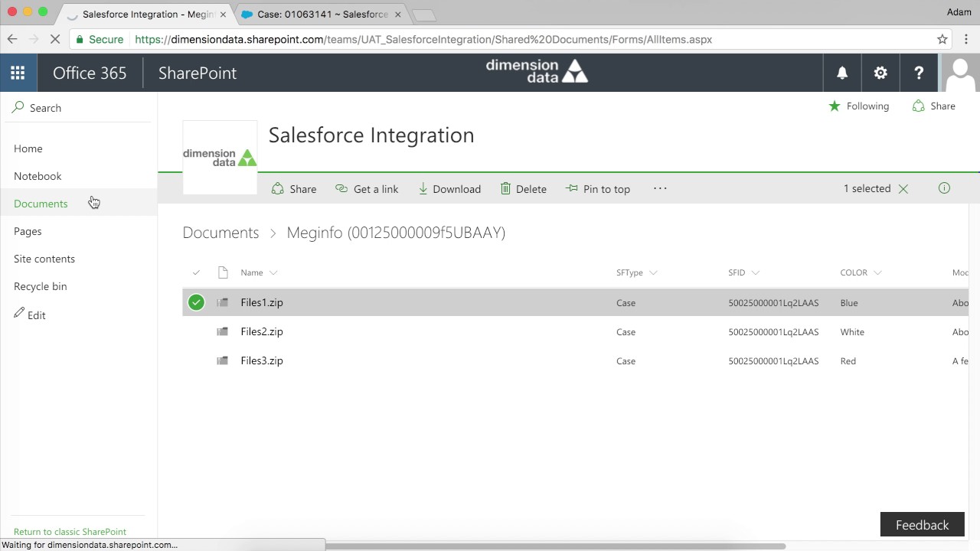Screen dimensions: 980x551
Task: Pin the selected file to top
Action: click(598, 189)
